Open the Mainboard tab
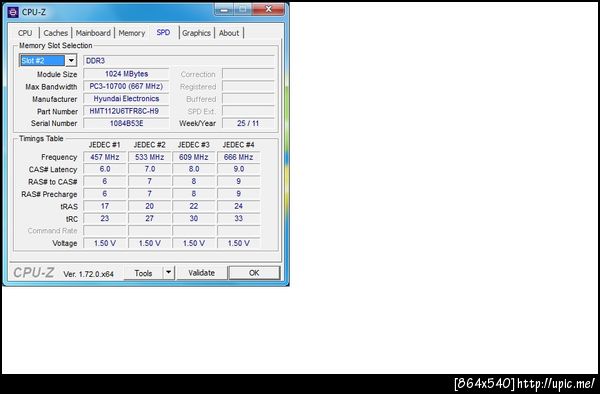This screenshot has height=394, width=600. click(93, 33)
